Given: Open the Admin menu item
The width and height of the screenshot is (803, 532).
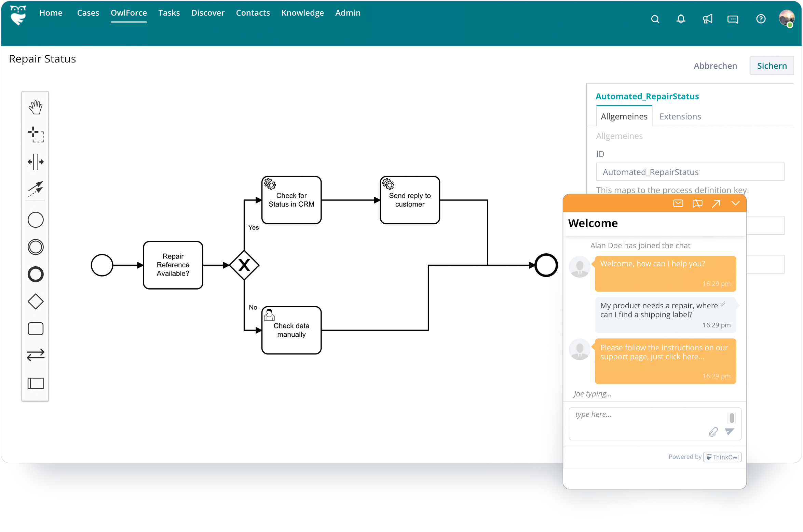Looking at the screenshot, I should (348, 13).
